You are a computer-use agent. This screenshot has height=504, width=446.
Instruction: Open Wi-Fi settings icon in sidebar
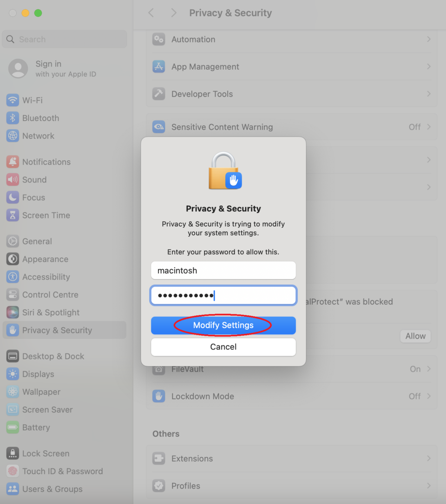(13, 100)
